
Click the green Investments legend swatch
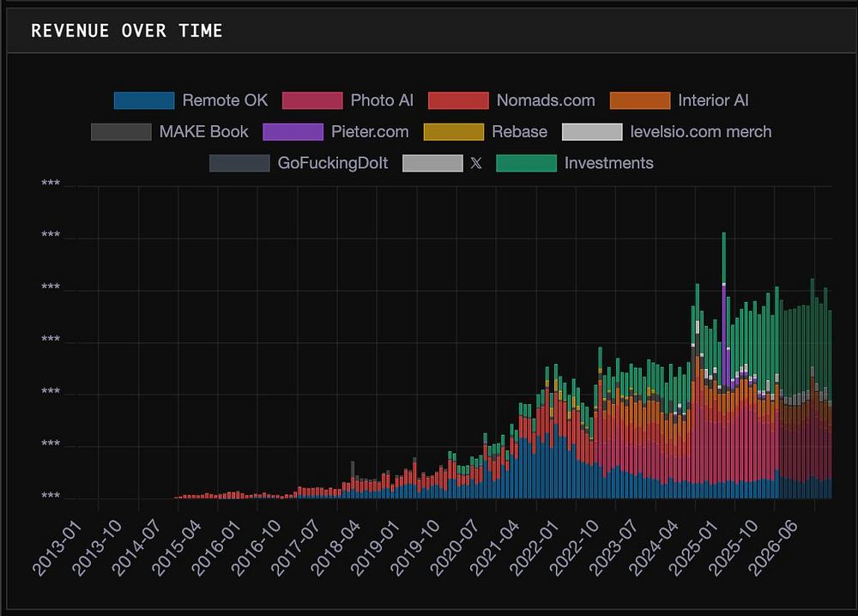527,163
